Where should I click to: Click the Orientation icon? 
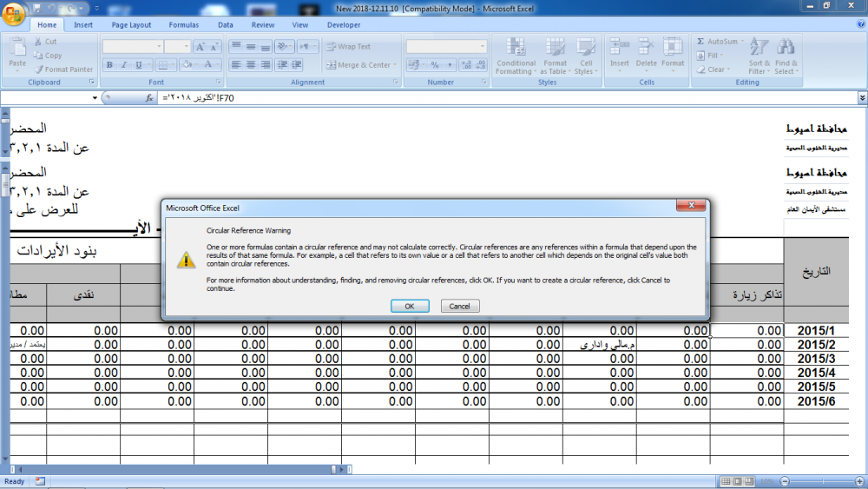click(x=282, y=47)
